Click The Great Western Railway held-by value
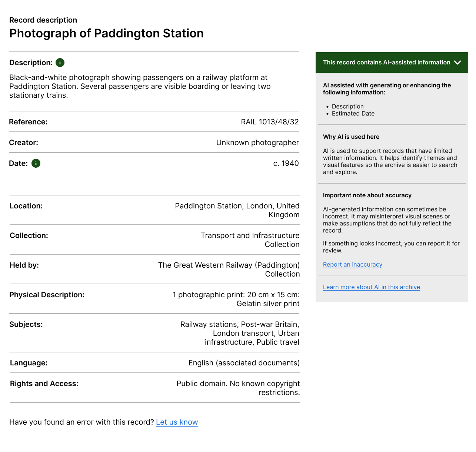Image resolution: width=476 pixels, height=452 pixels. (x=229, y=269)
